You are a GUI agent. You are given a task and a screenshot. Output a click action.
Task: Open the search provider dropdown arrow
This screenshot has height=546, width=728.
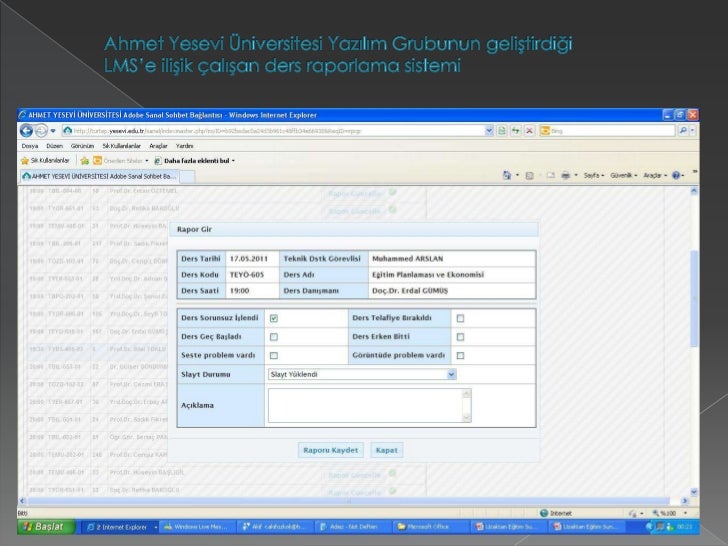click(692, 131)
